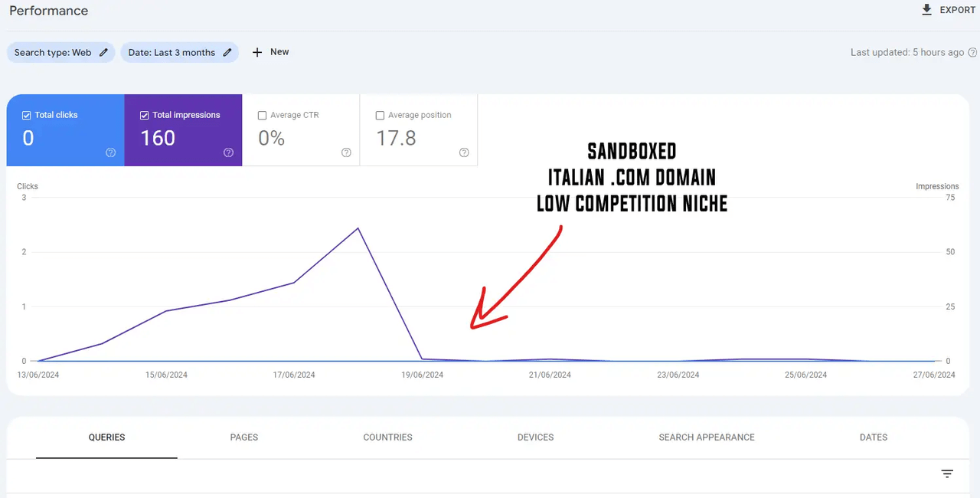
Task: Switch to the Countries tab
Action: [387, 437]
